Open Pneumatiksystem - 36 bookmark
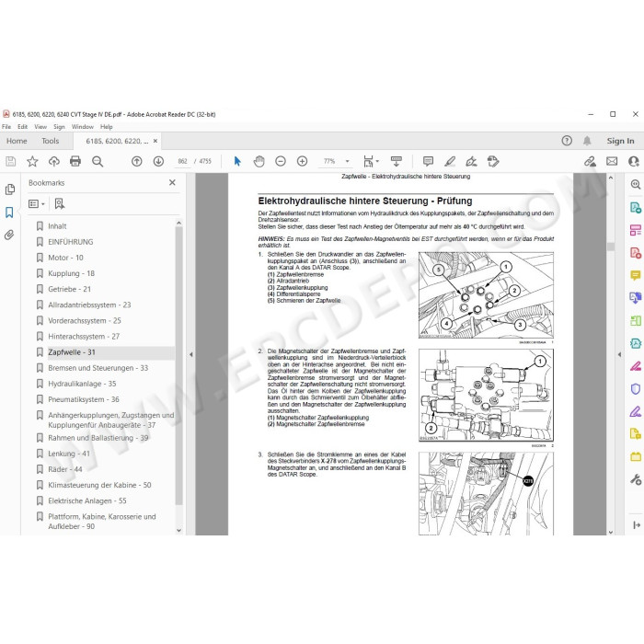This screenshot has width=644, height=644. 84,399
